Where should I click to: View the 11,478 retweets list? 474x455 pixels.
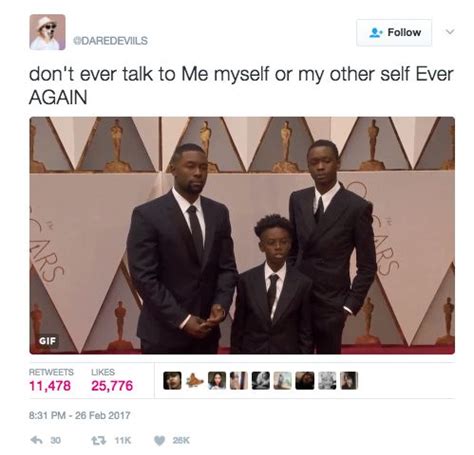50,386
